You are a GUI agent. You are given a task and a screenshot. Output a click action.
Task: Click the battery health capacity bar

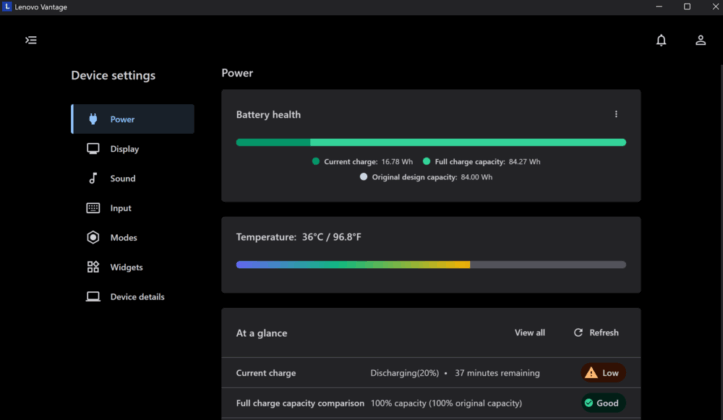[x=431, y=142]
